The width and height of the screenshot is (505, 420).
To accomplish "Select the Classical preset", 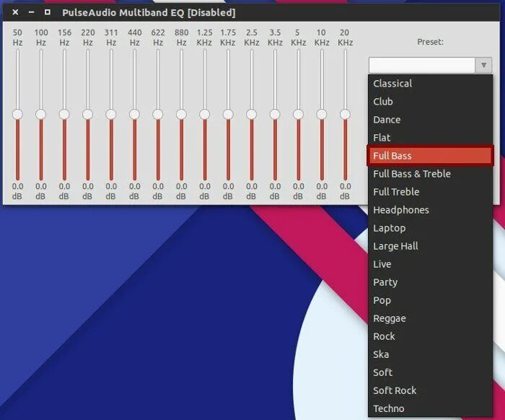I will [430, 84].
